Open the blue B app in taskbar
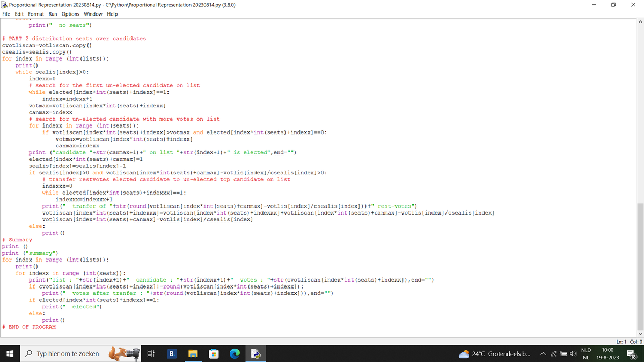The width and height of the screenshot is (644, 362). (172, 354)
